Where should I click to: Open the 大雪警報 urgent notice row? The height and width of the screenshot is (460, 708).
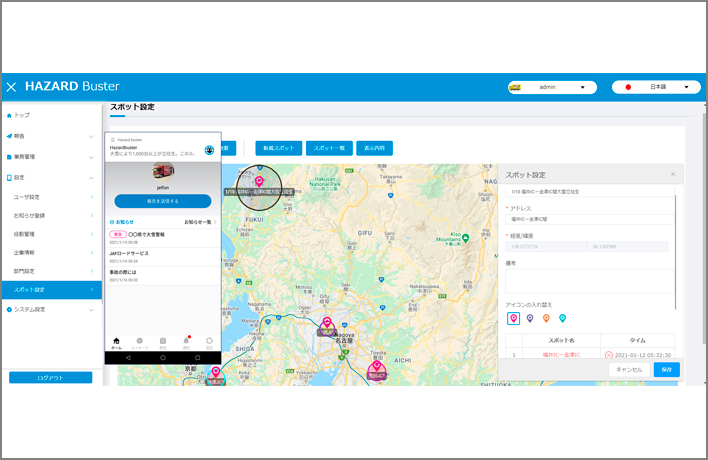[x=163, y=238]
